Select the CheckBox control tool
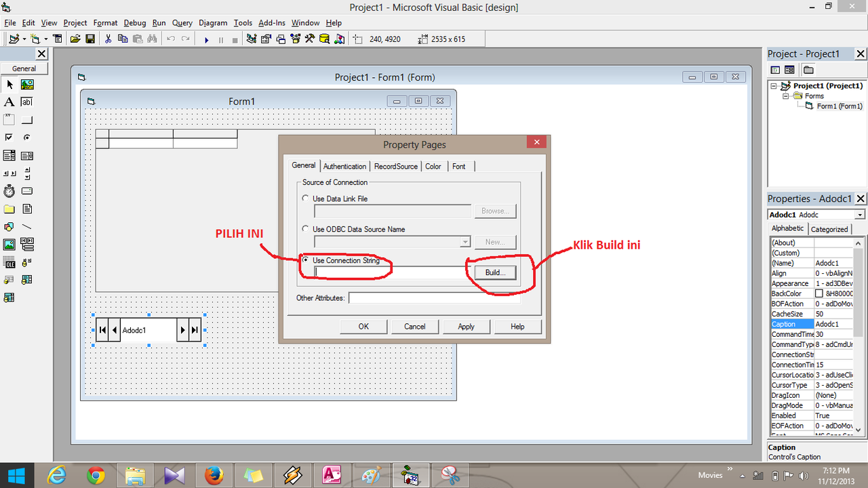Image resolution: width=868 pixels, height=488 pixels. [x=9, y=138]
